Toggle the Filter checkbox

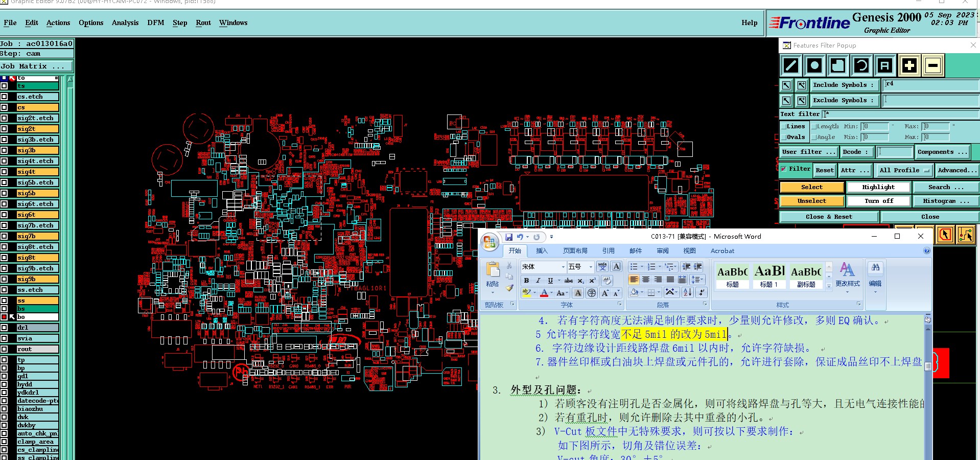783,169
